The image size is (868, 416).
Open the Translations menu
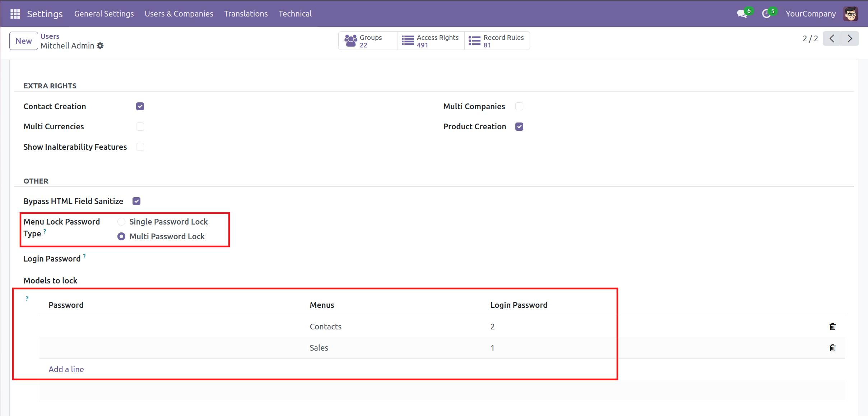point(246,14)
